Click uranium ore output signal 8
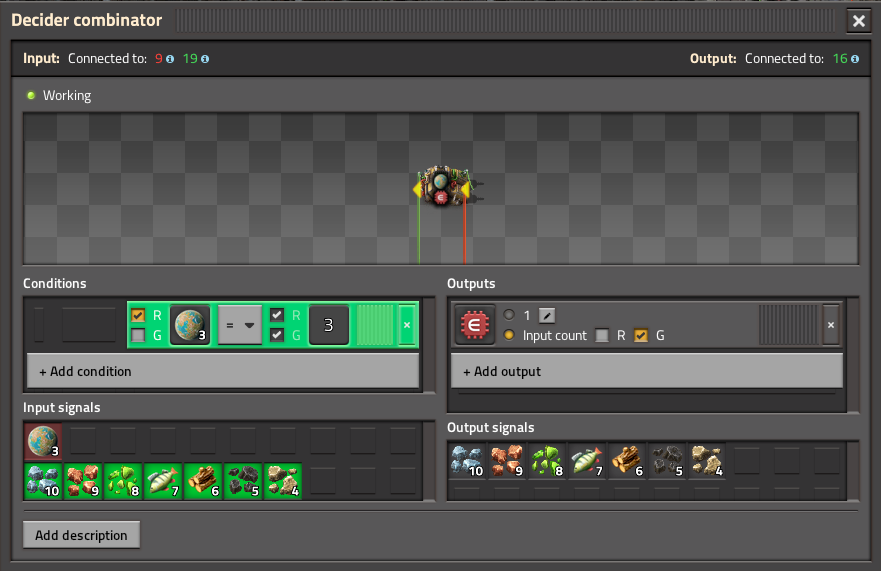This screenshot has width=881, height=571. 547,461
